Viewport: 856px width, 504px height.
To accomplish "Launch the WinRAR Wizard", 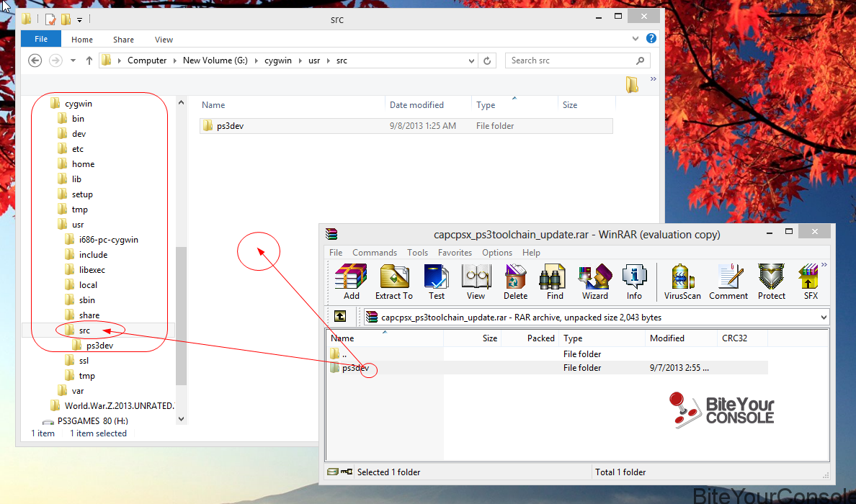I will point(594,282).
